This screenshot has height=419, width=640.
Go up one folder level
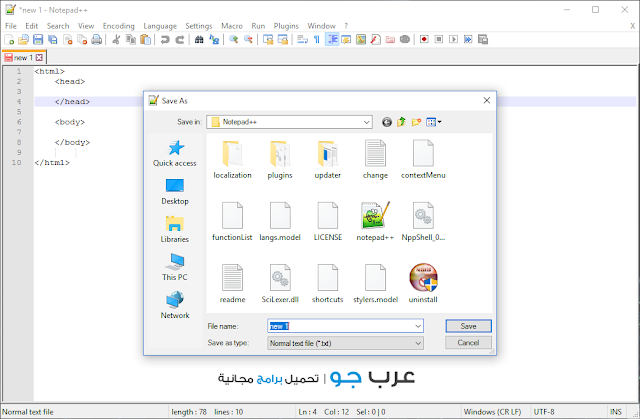coord(402,122)
